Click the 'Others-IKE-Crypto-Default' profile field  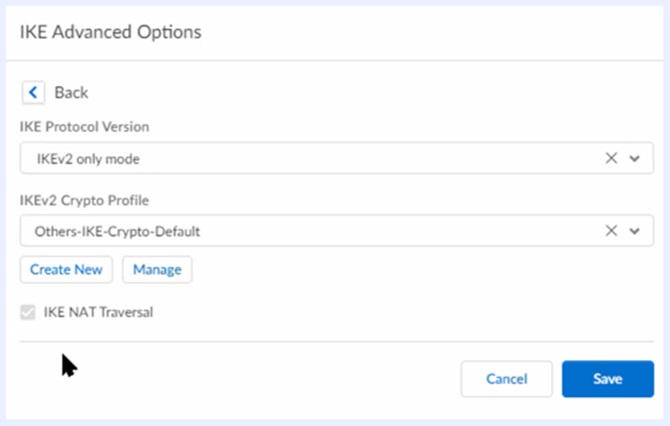[300, 231]
